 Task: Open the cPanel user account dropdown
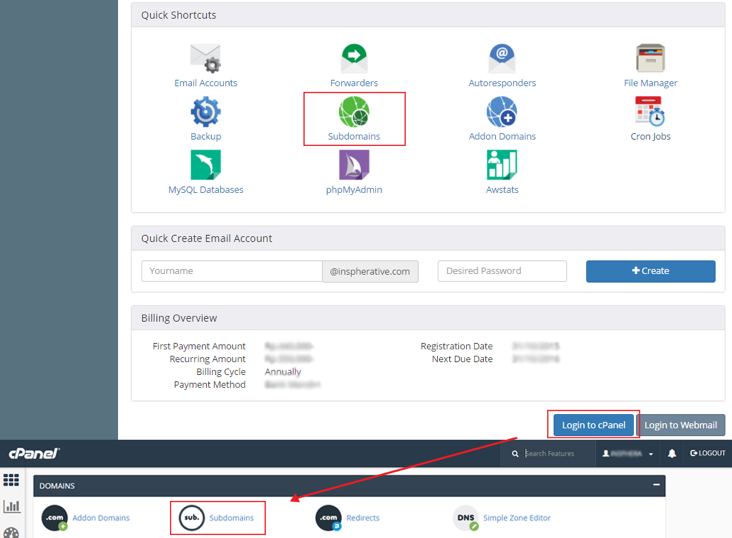[x=627, y=453]
